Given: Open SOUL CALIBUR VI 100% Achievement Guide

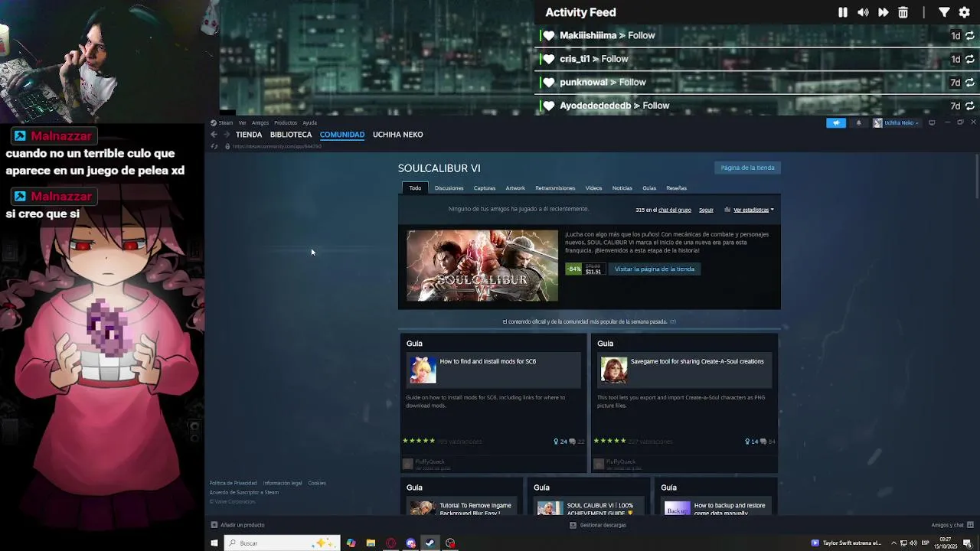Looking at the screenshot, I should tap(600, 509).
